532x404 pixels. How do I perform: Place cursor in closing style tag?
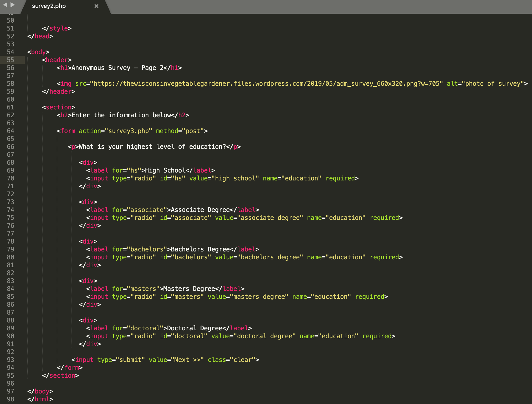(57, 28)
